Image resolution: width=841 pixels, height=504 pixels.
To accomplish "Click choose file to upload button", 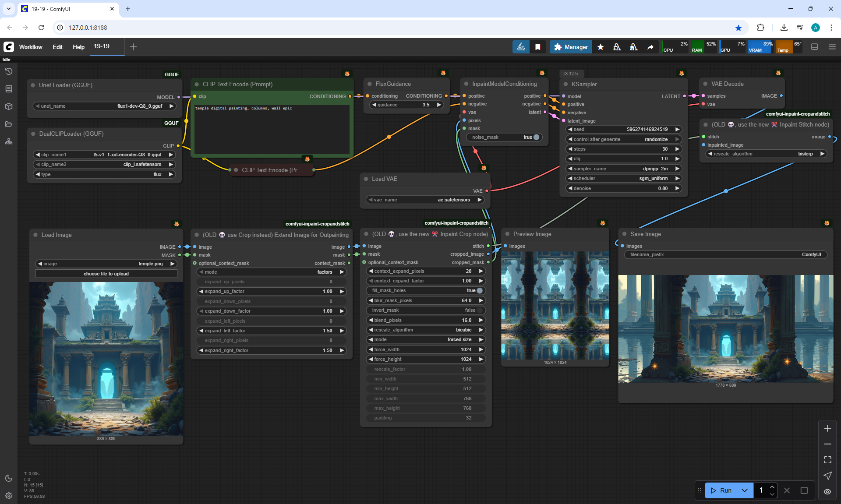I will click(106, 274).
